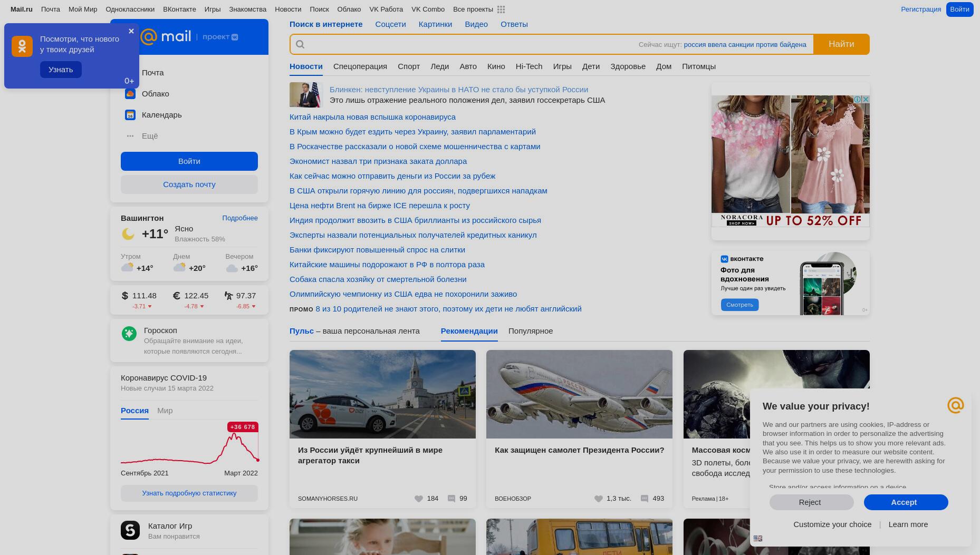The height and width of the screenshot is (555, 980).
Task: Click Learn more in privacy dialog
Action: (x=908, y=524)
